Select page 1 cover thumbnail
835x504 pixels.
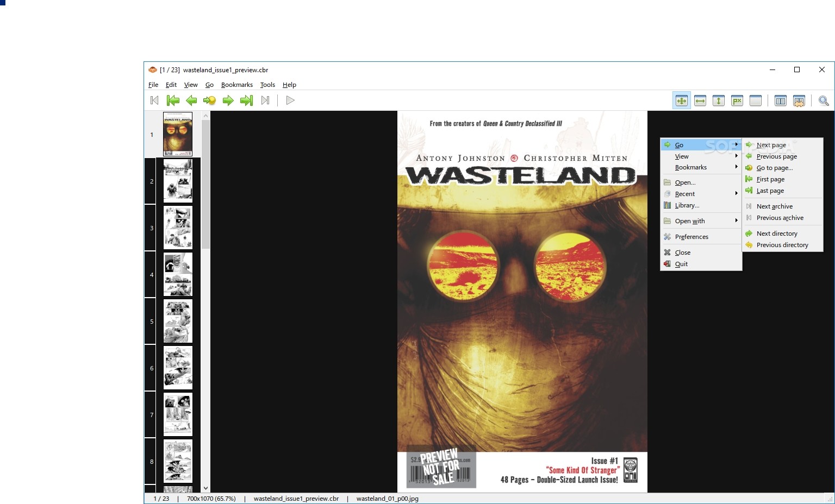(x=178, y=134)
